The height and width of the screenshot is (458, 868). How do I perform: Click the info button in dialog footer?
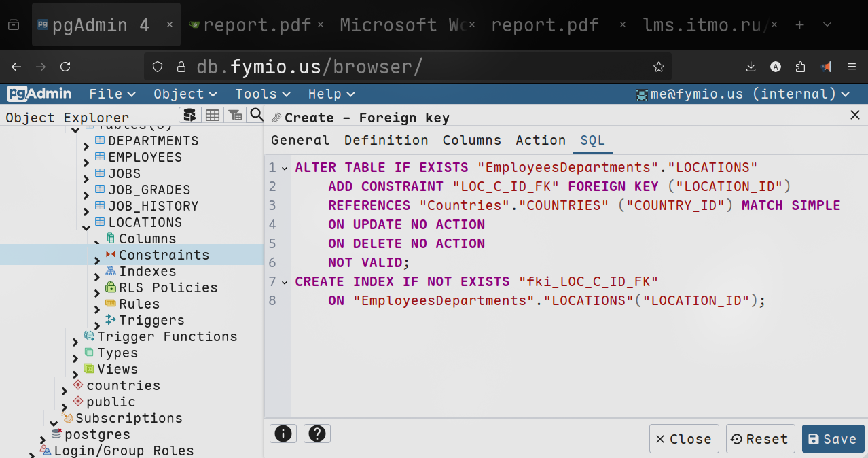283,434
